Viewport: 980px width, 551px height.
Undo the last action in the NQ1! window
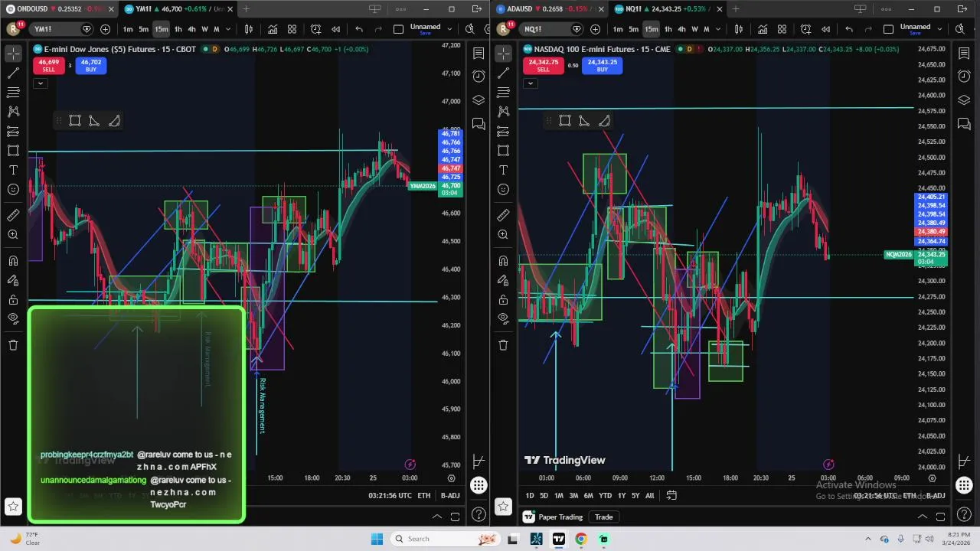848,29
